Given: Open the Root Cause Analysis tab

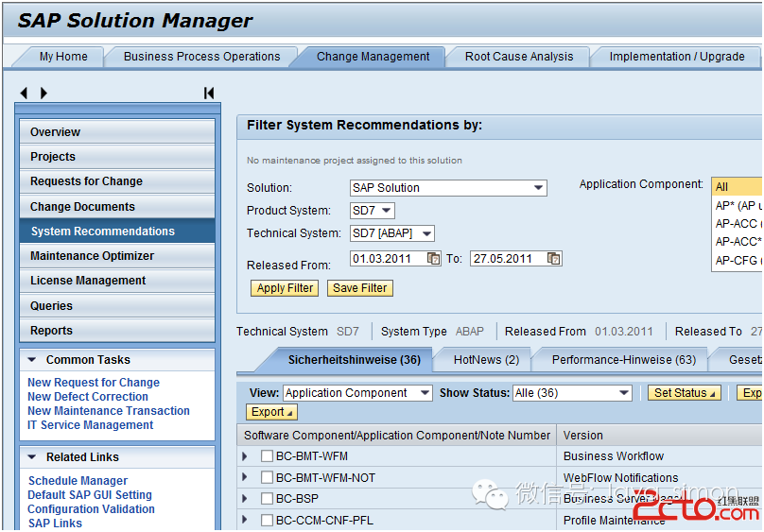Looking at the screenshot, I should (x=519, y=57).
